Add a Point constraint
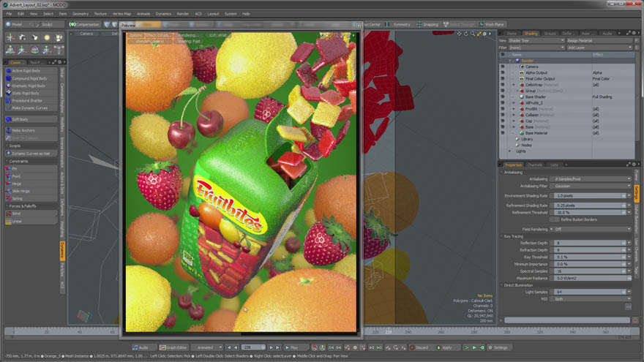Viewport: 644px width, 362px height. pyautogui.click(x=31, y=176)
